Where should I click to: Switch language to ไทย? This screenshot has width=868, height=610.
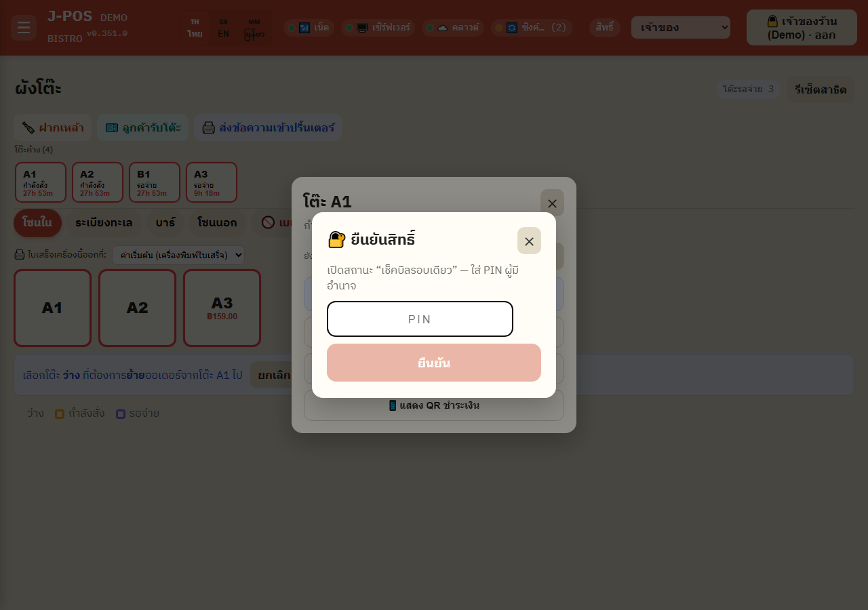coord(195,28)
